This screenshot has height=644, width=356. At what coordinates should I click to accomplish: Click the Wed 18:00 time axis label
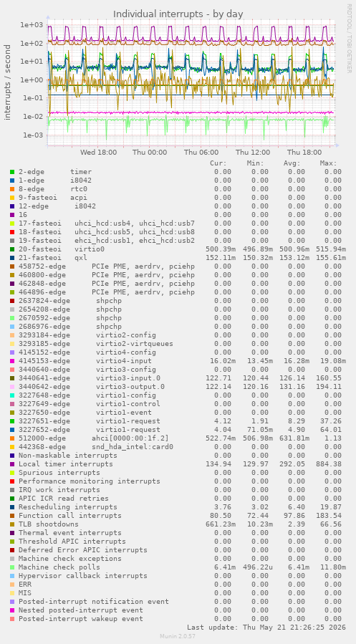coord(99,153)
